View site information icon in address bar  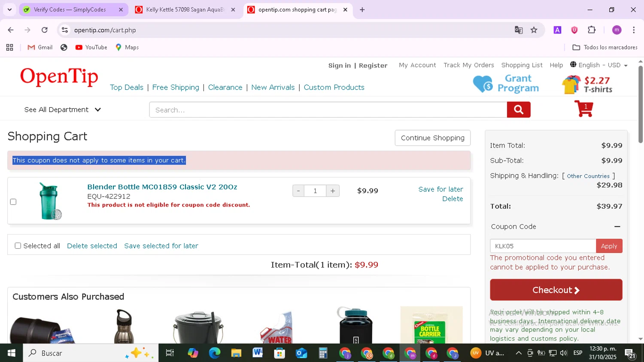(x=65, y=30)
